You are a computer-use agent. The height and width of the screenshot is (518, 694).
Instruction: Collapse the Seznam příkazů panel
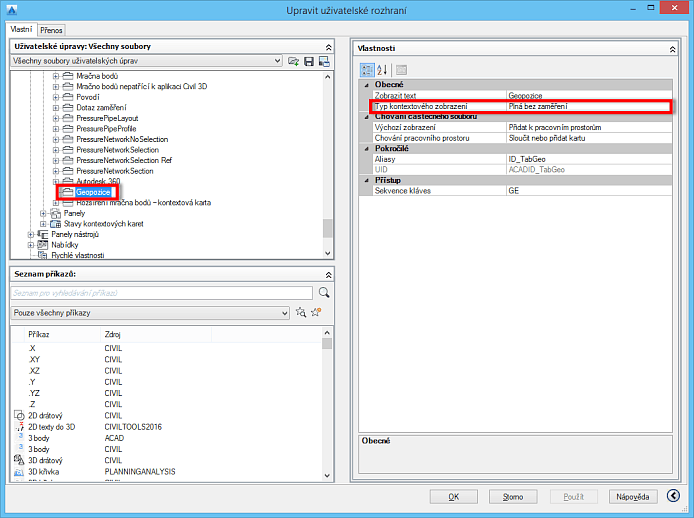click(x=327, y=274)
